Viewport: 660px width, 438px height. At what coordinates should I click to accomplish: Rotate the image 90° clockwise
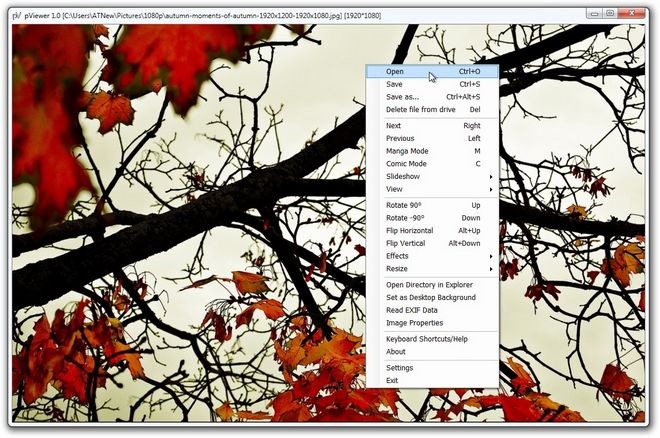(x=403, y=205)
